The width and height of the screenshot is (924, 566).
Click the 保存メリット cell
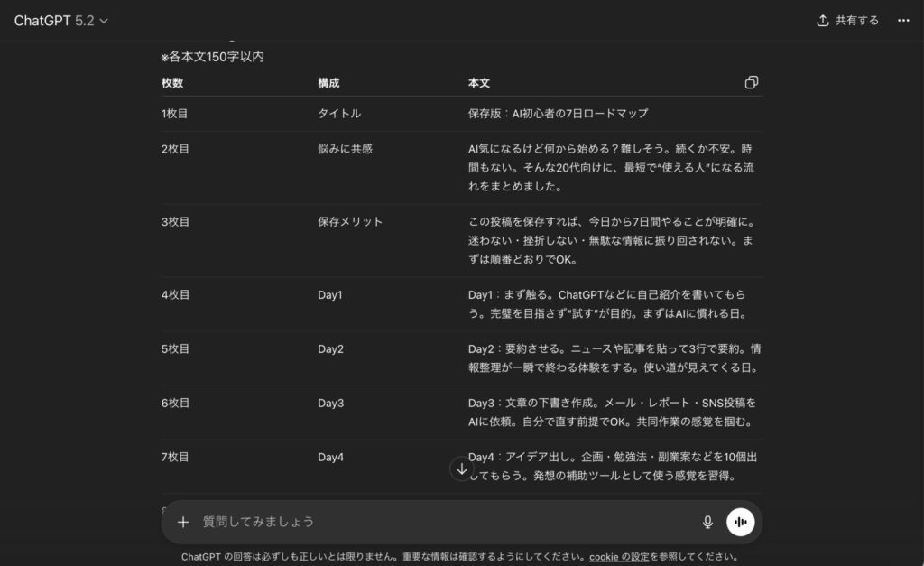(x=350, y=221)
